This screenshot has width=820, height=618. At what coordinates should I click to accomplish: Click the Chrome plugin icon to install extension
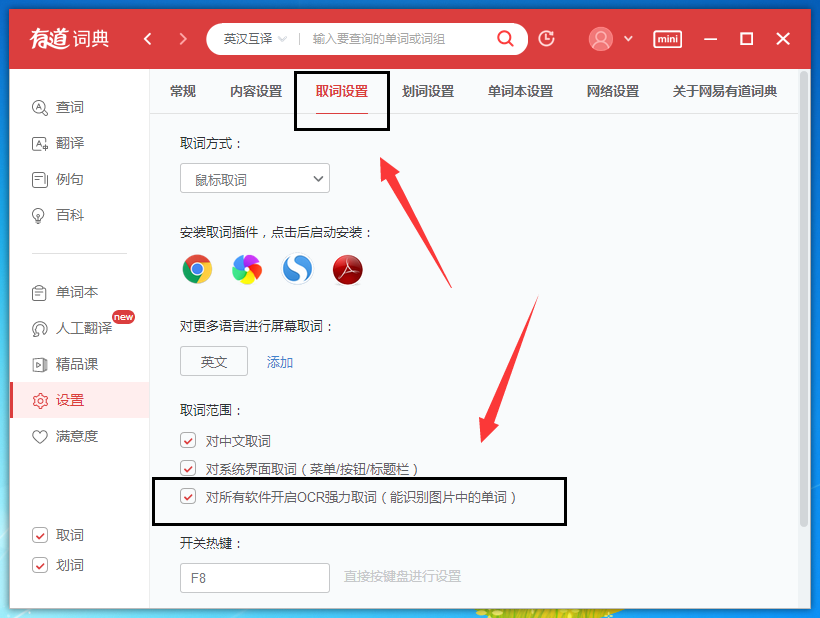[x=197, y=269]
